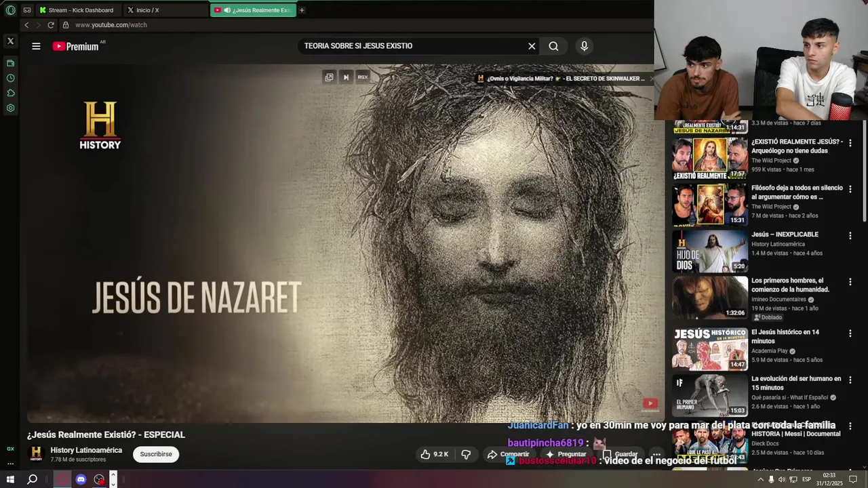Dislike the video with thumbs-down
This screenshot has height=488, width=868.
466,454
